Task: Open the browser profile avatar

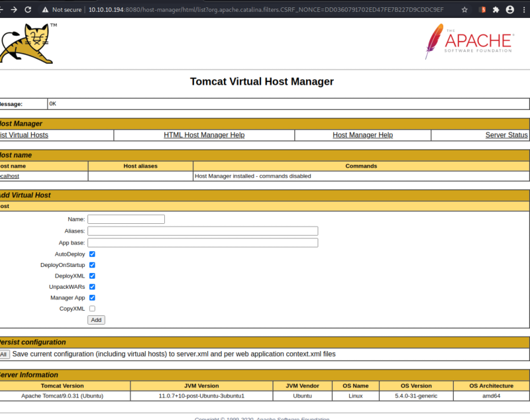Action: pos(510,10)
